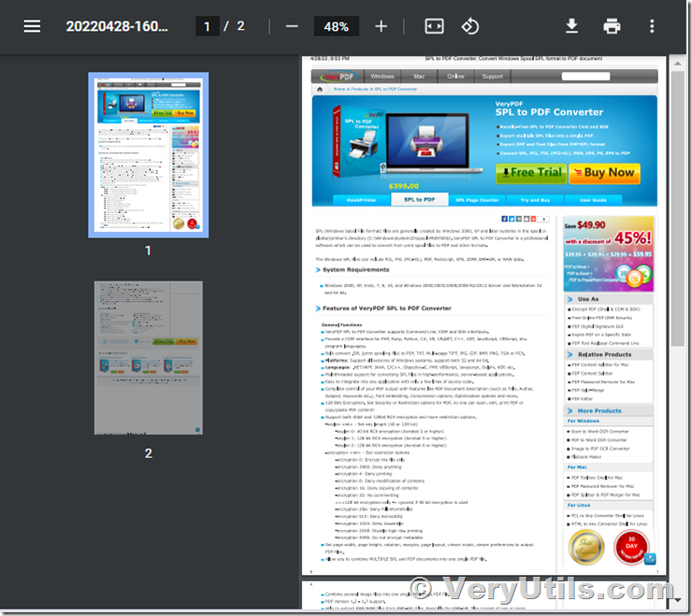Click the zoom in plus icon
This screenshot has width=692, height=616.
click(381, 26)
